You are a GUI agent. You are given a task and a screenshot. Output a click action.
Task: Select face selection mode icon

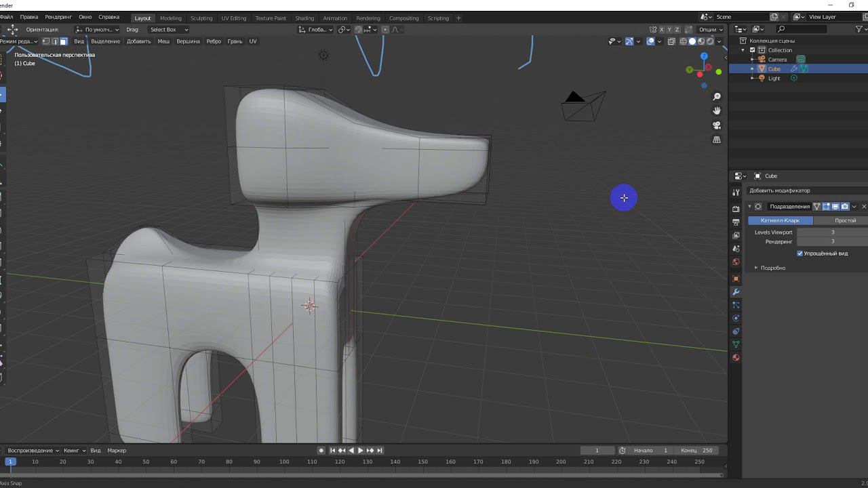[x=64, y=41]
